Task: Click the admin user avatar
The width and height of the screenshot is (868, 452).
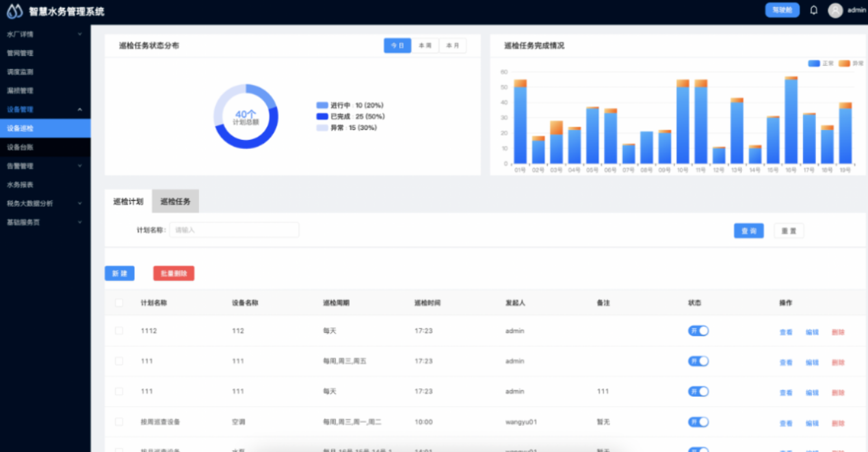Action: tap(835, 10)
